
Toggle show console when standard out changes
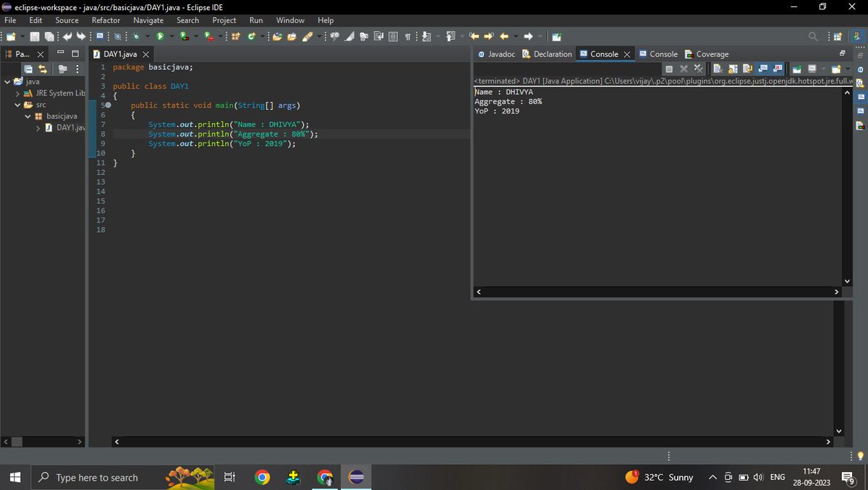pos(762,69)
